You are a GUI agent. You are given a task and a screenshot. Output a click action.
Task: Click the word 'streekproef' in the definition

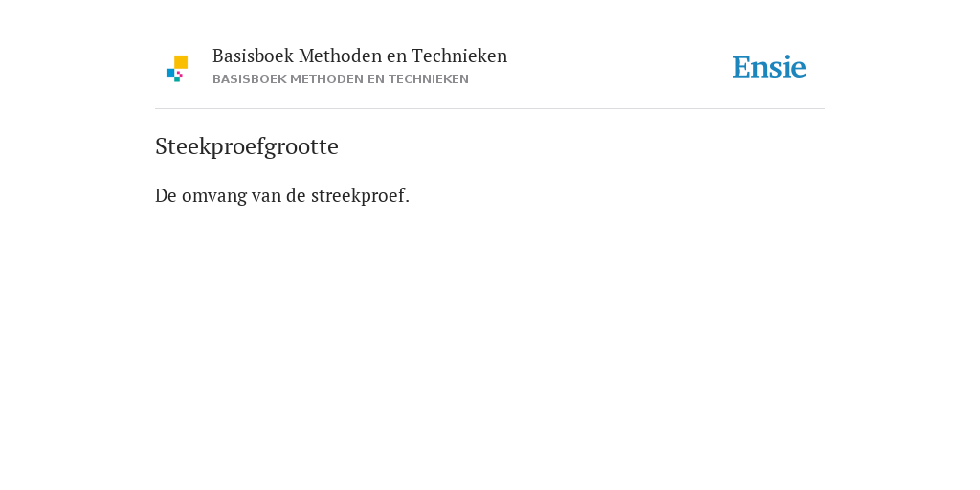point(358,195)
